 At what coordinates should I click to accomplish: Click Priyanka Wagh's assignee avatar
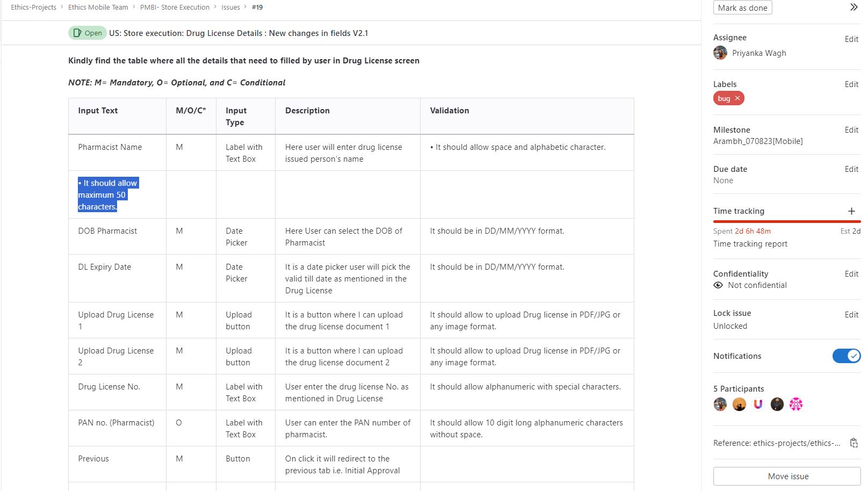(720, 53)
